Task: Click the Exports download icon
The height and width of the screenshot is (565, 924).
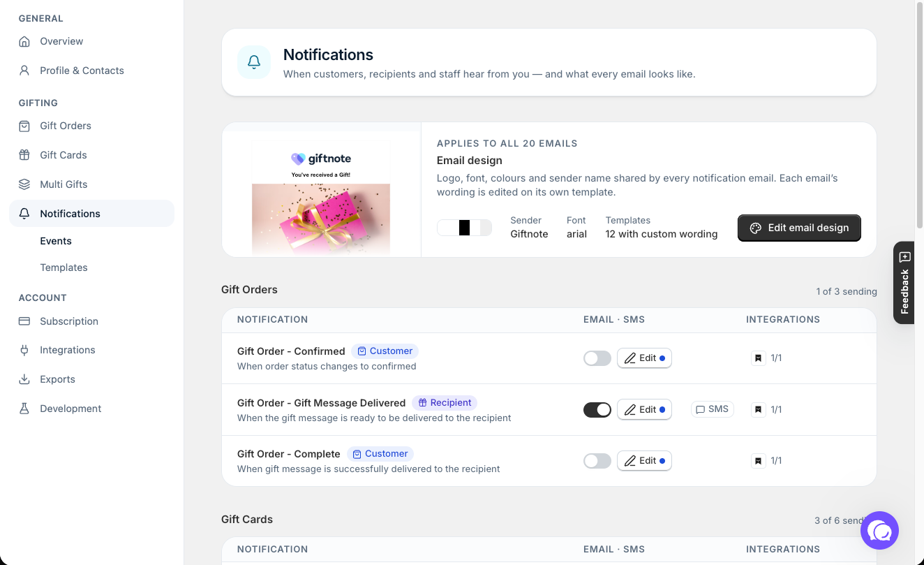Action: (24, 379)
